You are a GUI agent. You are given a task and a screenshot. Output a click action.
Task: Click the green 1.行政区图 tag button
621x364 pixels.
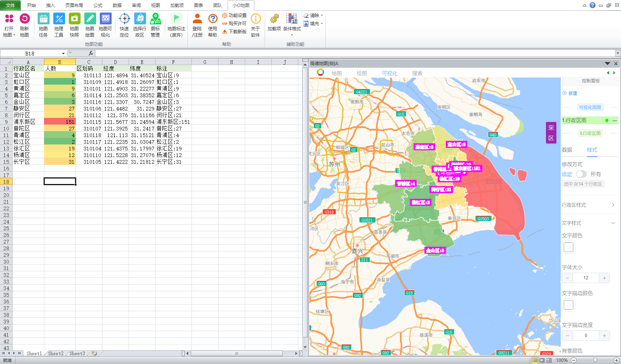point(590,133)
